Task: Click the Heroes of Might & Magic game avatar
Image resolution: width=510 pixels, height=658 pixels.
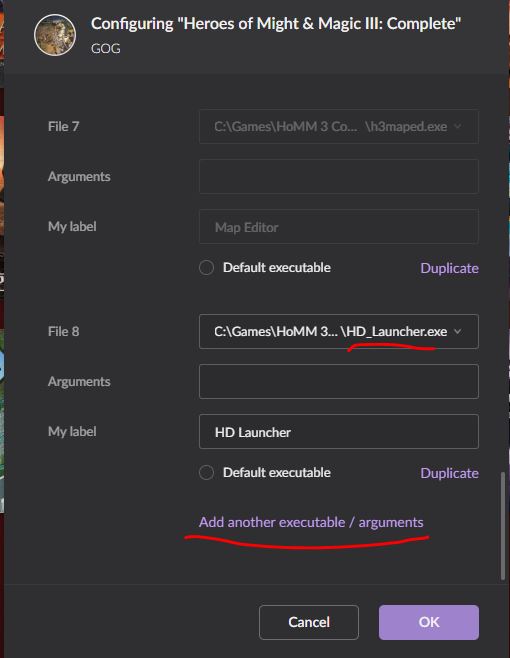Action: click(x=55, y=35)
